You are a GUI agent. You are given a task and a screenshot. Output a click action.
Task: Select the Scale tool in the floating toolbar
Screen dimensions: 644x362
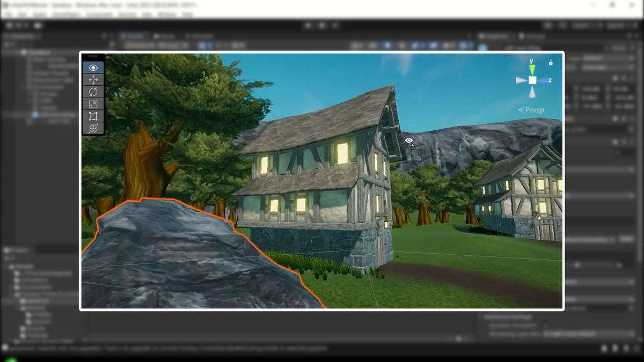click(93, 103)
